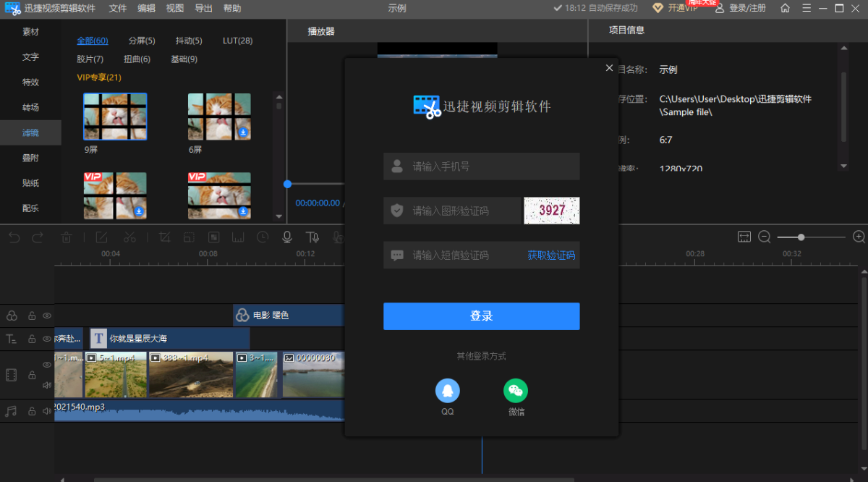Click the zoom out timeline icon
This screenshot has height=482, width=868.
pos(764,237)
